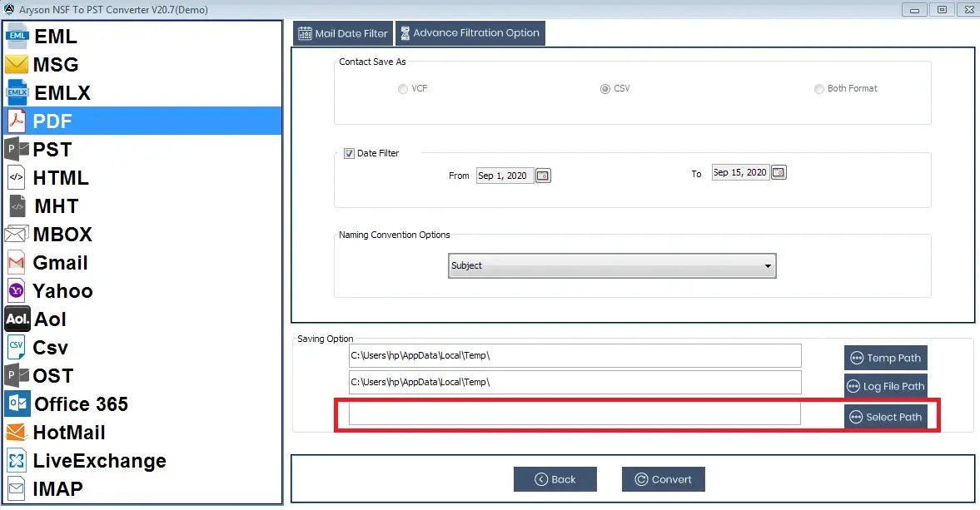Select Gmail text in format list
Screen dimensions: 980x510
point(60,263)
